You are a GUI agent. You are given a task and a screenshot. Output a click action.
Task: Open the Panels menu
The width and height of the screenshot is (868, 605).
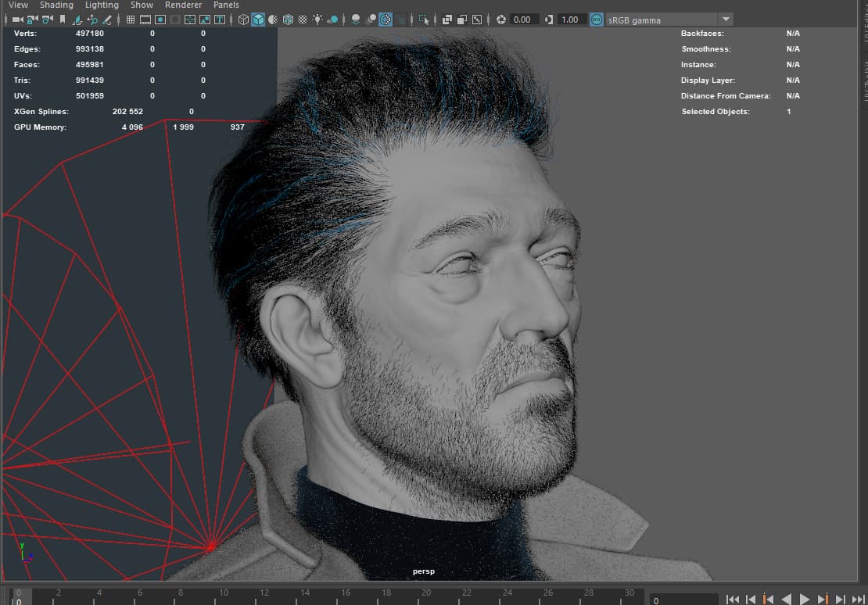227,5
